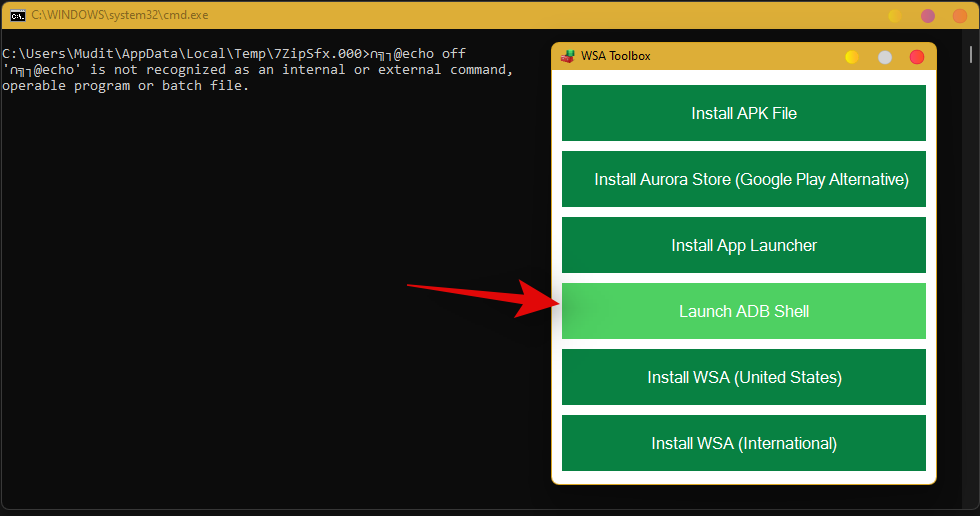This screenshot has width=980, height=516.
Task: Click the command prompt path line
Action: click(x=234, y=54)
